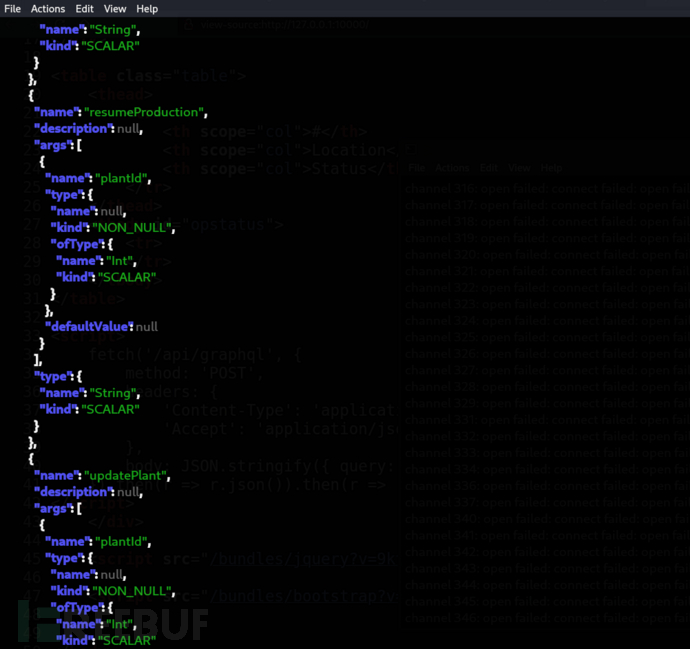Click "NON_NULL" kind in updatePlant's plantId type
This screenshot has width=690, height=649.
click(134, 591)
